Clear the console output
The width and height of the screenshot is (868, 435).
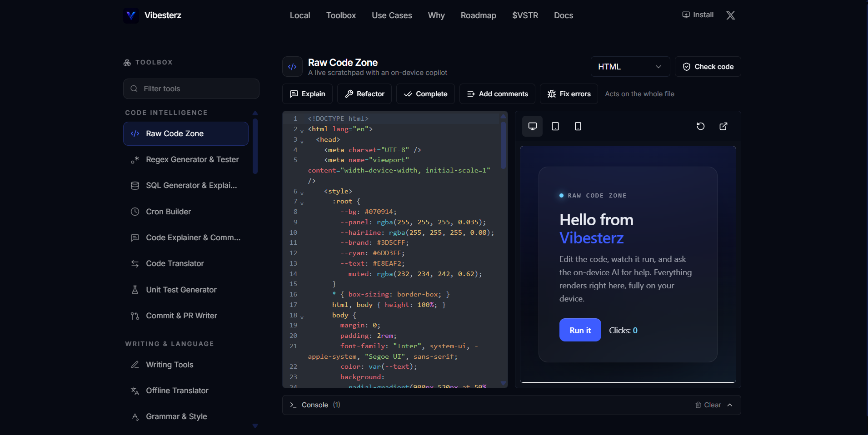coord(708,405)
